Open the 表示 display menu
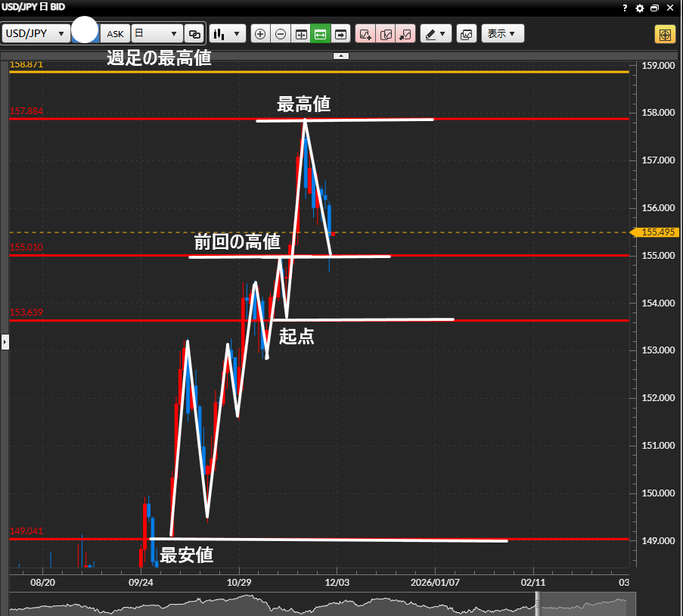Viewport: 683px width, 616px height. [502, 34]
